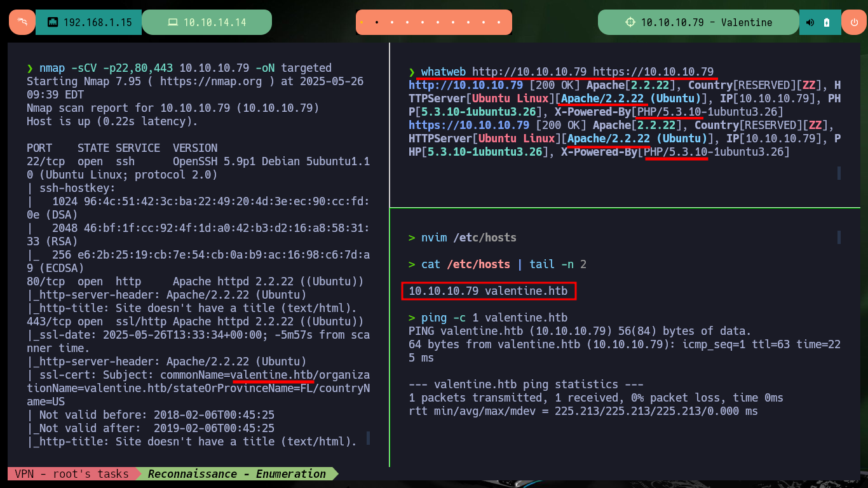Click 'Not valid before: 2018-02-06T00:45:25' line
Screen dimensions: 868x488
pos(151,415)
